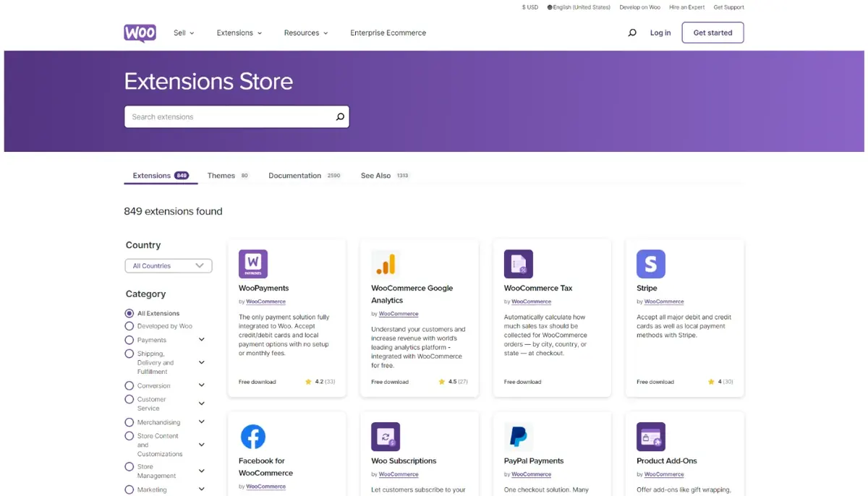Open the Stripe S logo icon
Screen dimensions: 868x496
[651, 264]
